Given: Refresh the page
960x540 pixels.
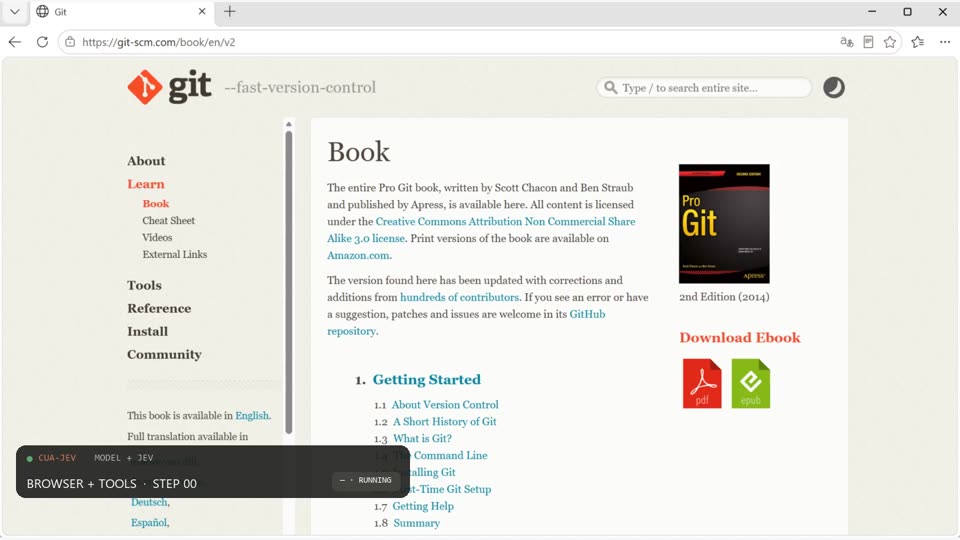Looking at the screenshot, I should [x=42, y=42].
